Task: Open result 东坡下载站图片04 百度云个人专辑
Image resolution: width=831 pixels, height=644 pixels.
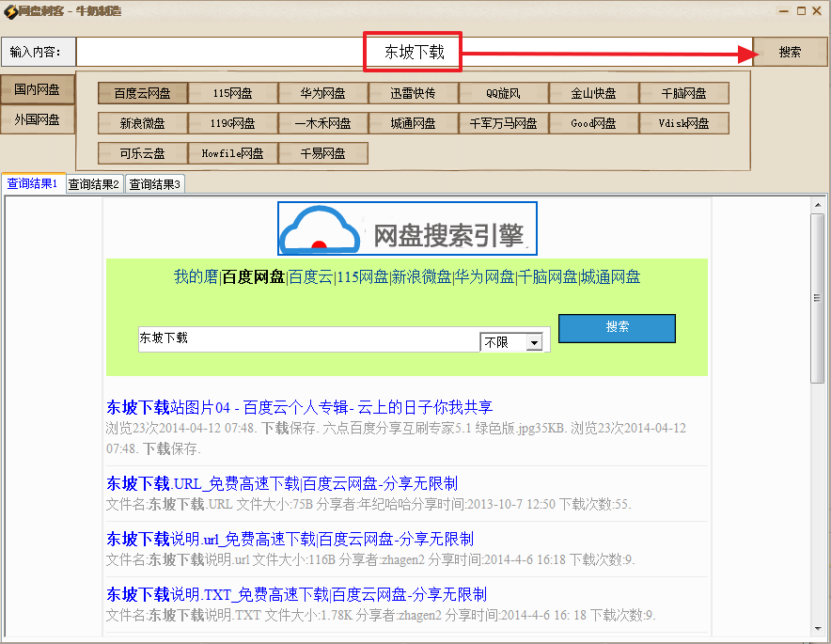Action: [x=300, y=407]
